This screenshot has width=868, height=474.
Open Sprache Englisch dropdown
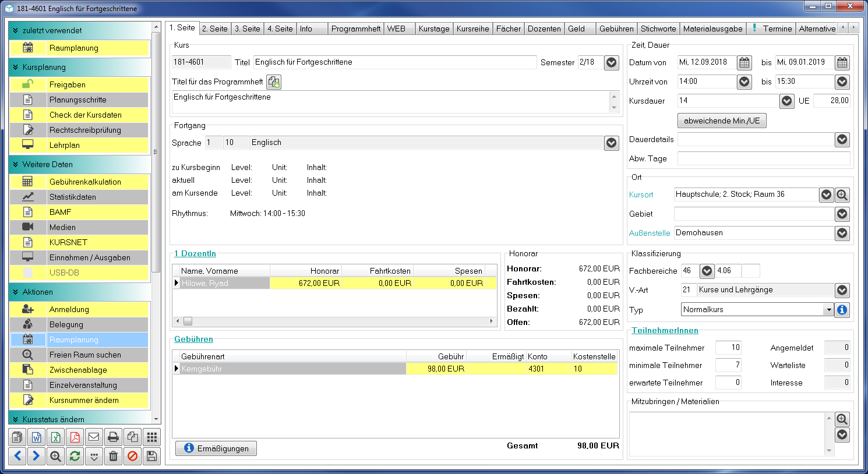[611, 143]
